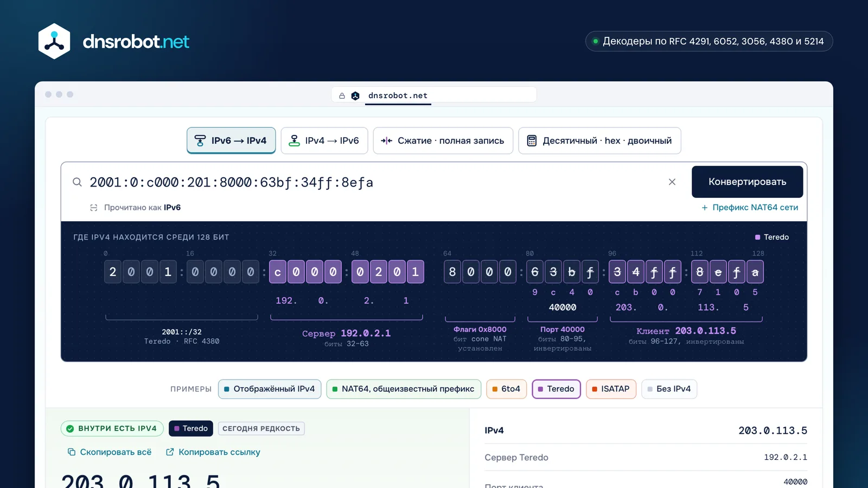The image size is (868, 488).
Task: Select the Teredo example chip
Action: click(556, 389)
